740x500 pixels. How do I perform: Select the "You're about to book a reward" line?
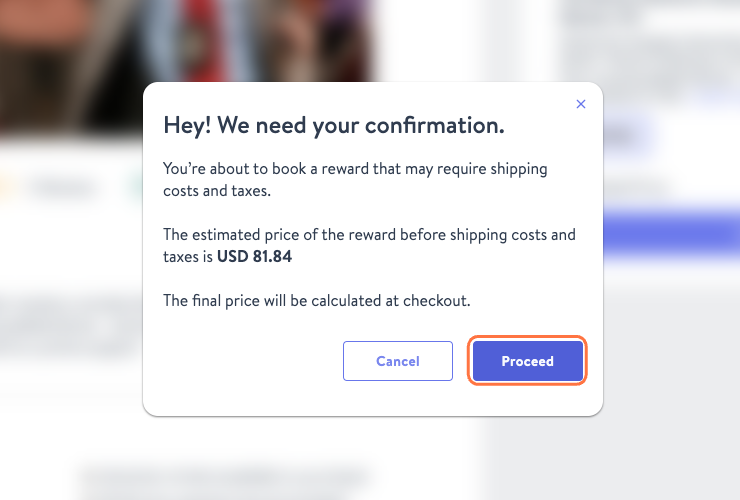click(x=355, y=169)
